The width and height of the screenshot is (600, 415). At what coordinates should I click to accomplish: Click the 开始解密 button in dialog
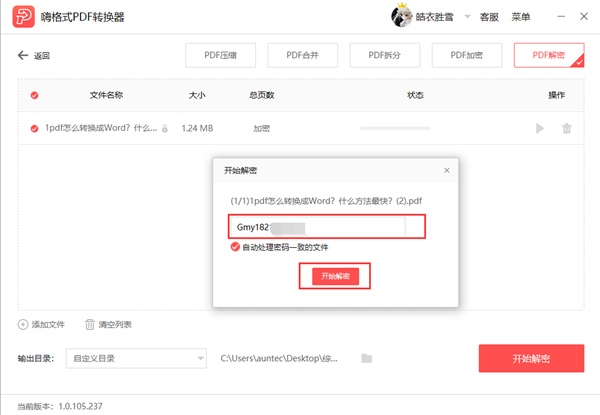335,276
